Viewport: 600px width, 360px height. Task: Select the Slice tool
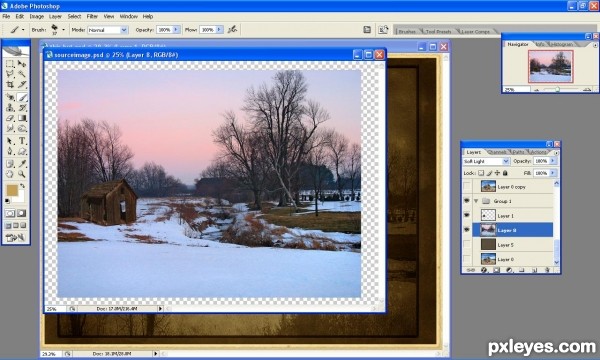click(22, 84)
